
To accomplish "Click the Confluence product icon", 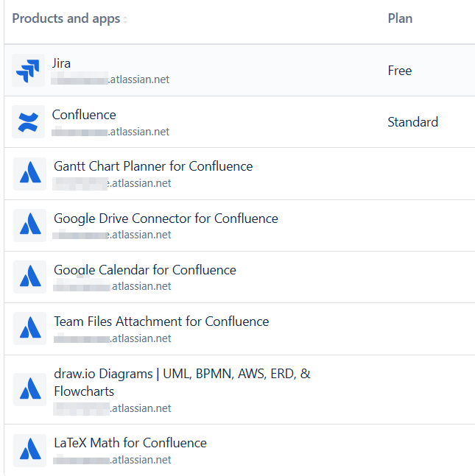I will (28, 121).
